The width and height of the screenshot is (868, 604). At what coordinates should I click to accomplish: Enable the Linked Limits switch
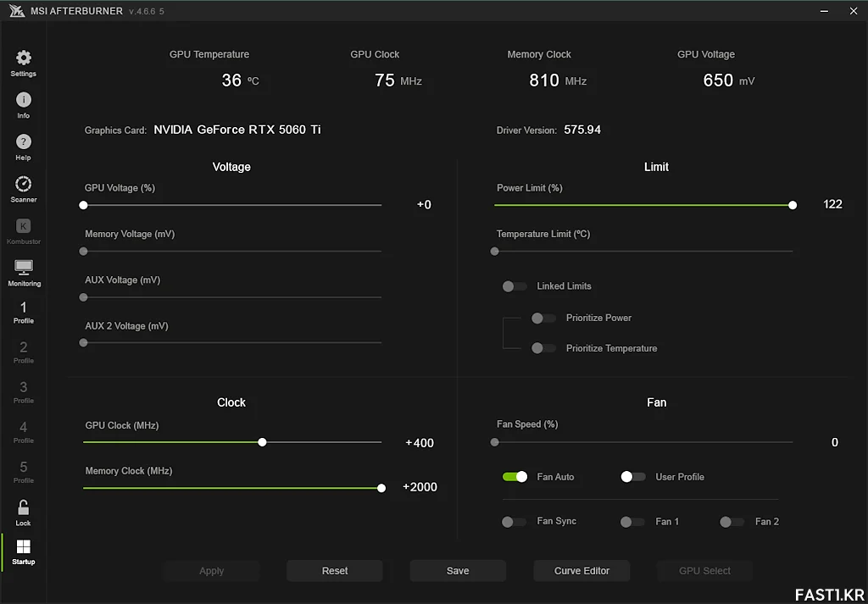click(x=515, y=286)
